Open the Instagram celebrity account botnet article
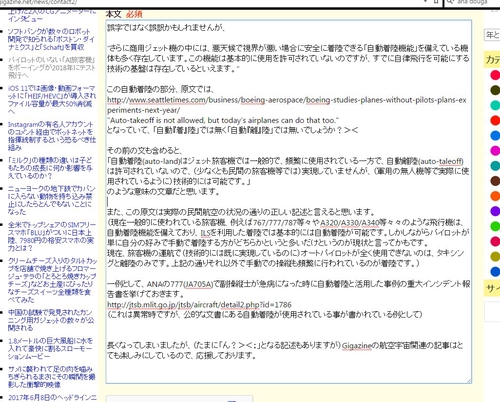 [52, 136]
